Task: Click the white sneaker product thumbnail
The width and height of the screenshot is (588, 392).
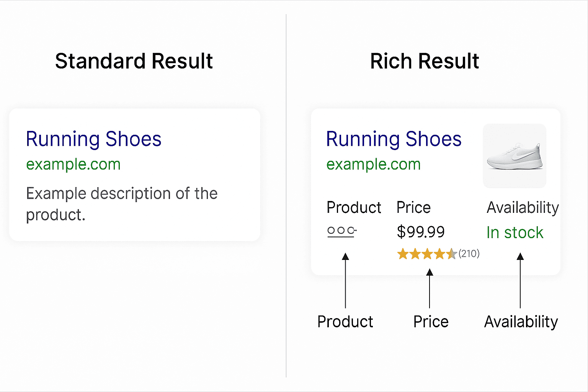Action: tap(514, 156)
